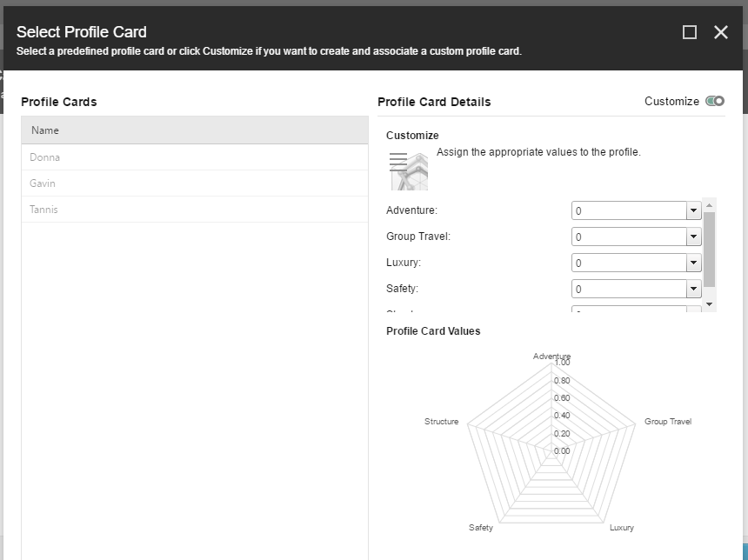
Task: Click the Profile Cards heading
Action: pos(59,102)
